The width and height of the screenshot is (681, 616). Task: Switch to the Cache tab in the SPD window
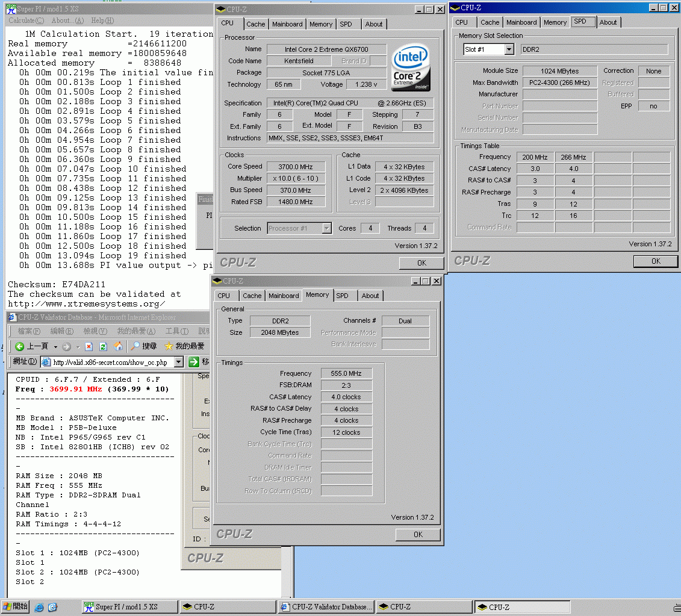point(490,23)
